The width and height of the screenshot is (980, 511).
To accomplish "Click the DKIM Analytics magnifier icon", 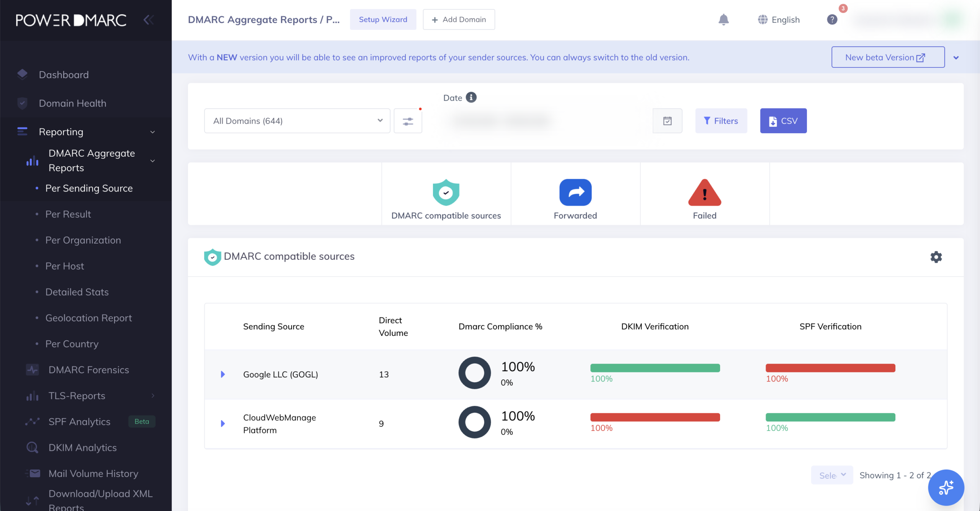I will [x=32, y=447].
